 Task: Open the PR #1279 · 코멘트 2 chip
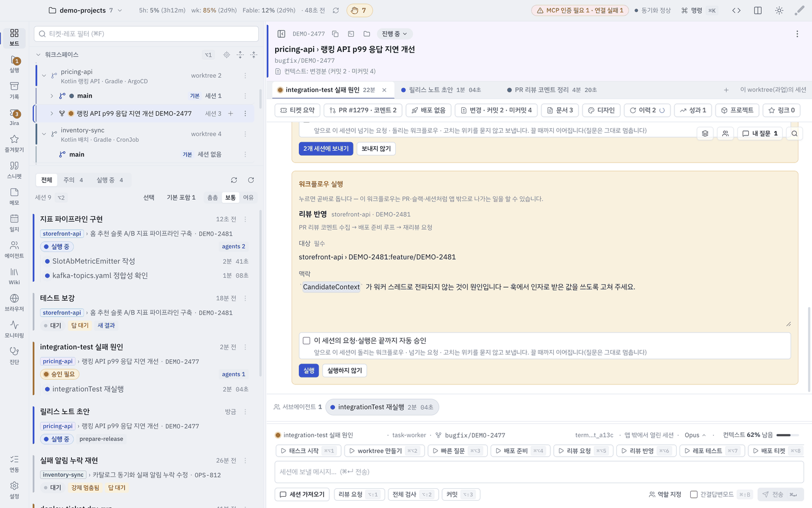[x=364, y=110]
